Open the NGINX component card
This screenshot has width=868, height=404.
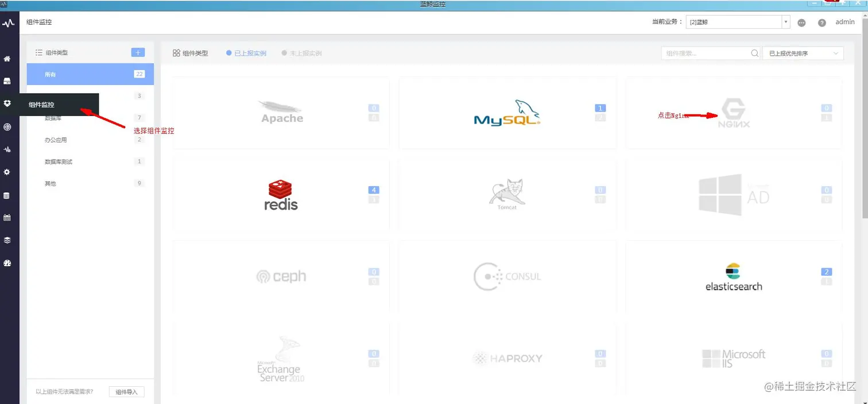734,113
